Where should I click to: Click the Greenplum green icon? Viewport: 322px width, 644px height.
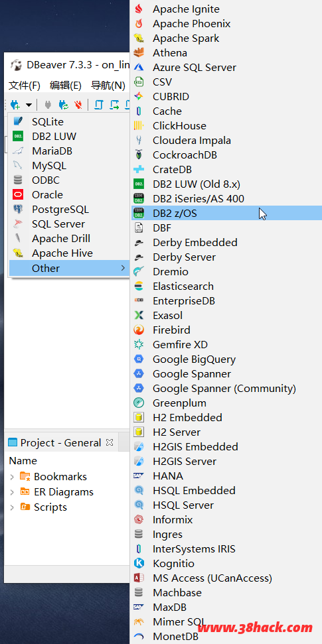click(x=139, y=403)
